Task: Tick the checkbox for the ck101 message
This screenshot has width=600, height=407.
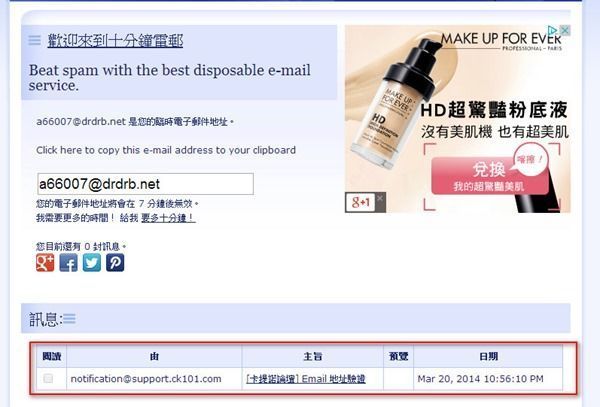Action: coord(48,378)
